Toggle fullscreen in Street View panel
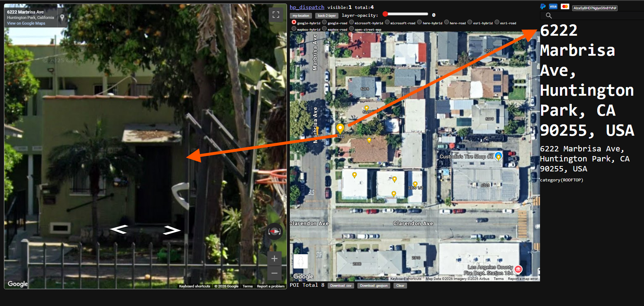The height and width of the screenshot is (306, 644). pyautogui.click(x=276, y=15)
